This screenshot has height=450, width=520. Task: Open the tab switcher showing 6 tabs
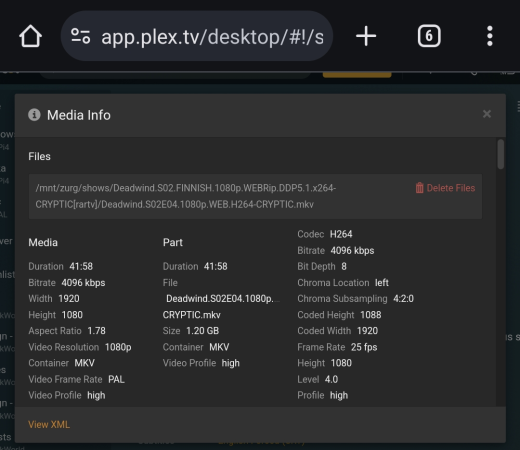(x=429, y=36)
